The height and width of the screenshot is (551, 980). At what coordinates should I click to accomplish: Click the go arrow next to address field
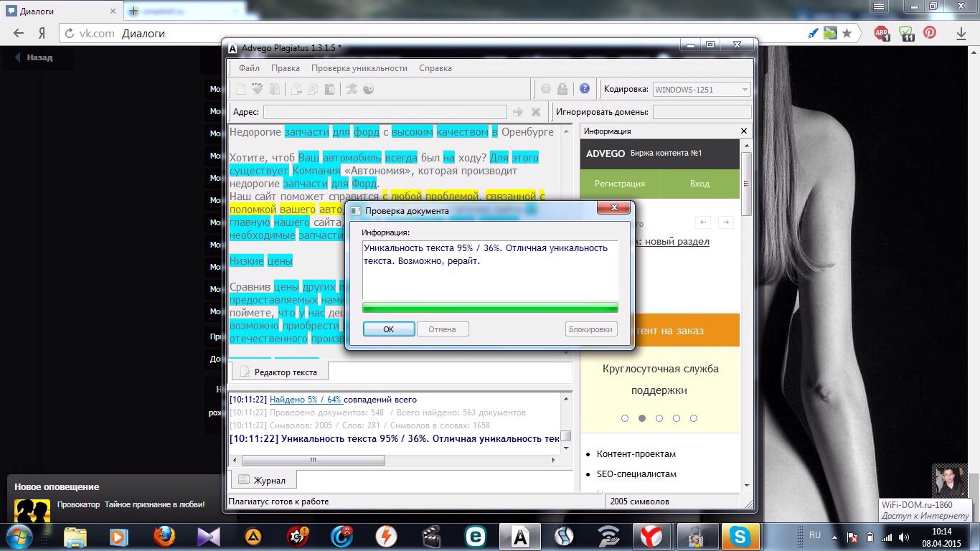pos(518,112)
